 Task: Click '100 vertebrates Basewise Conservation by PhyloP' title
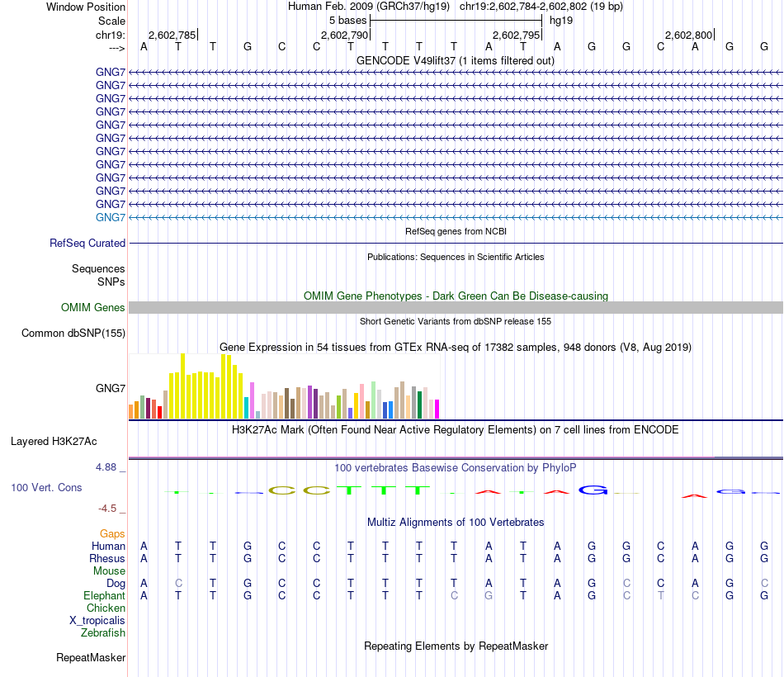(x=456, y=468)
